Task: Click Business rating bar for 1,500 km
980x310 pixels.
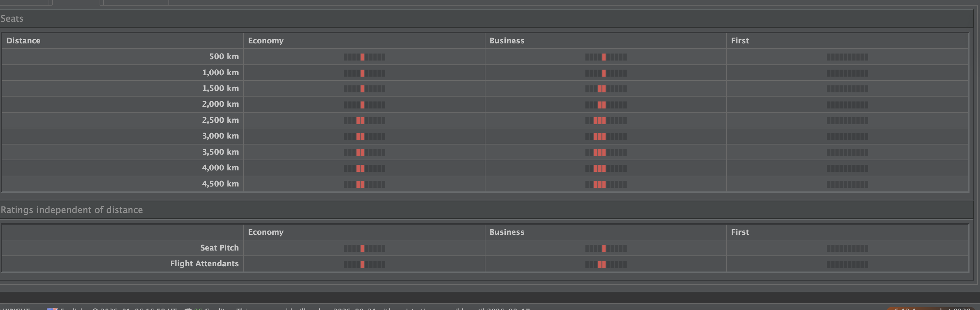Action: click(606, 89)
